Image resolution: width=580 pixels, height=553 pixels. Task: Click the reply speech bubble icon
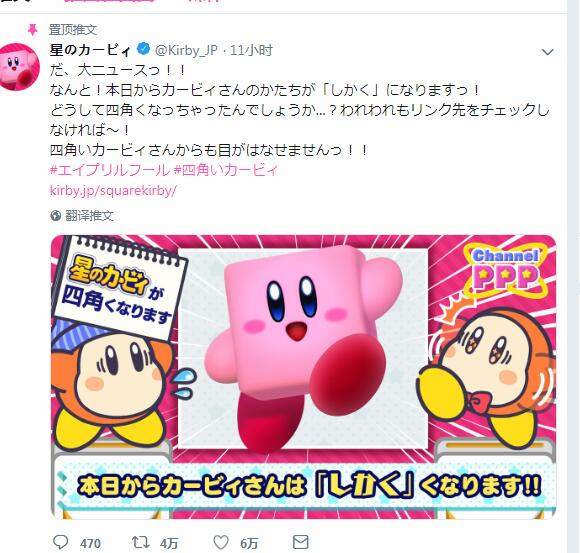[x=61, y=542]
